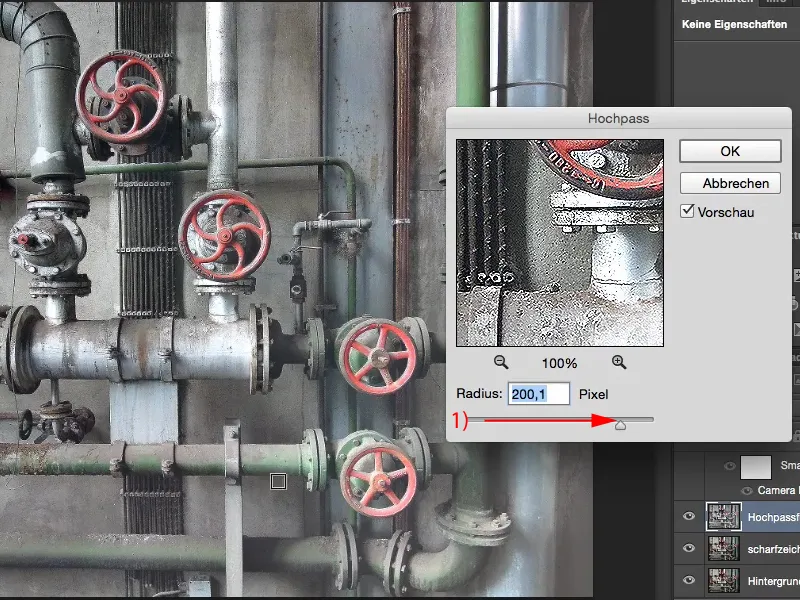
Task: Toggle Camera Raw filter visibility eye
Action: (x=746, y=491)
